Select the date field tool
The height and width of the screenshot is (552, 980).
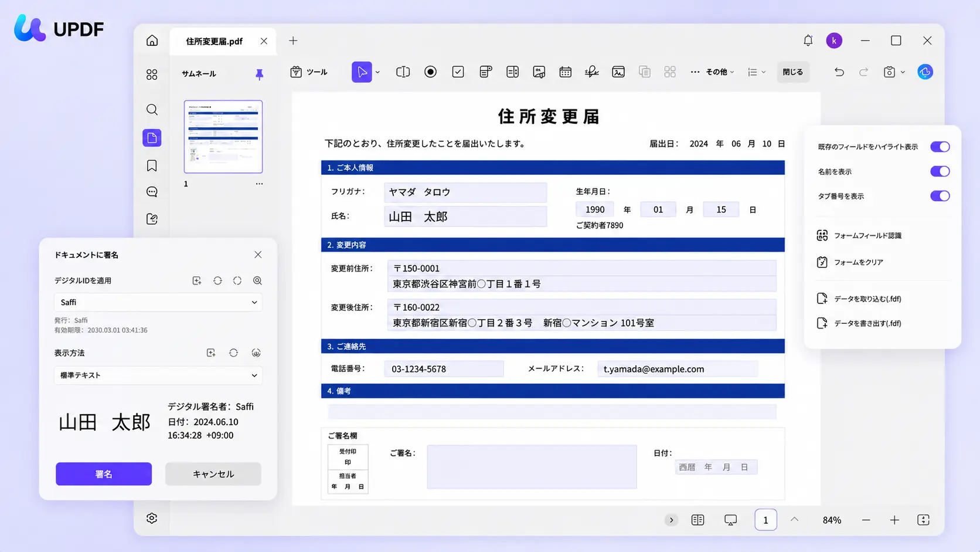tap(565, 72)
